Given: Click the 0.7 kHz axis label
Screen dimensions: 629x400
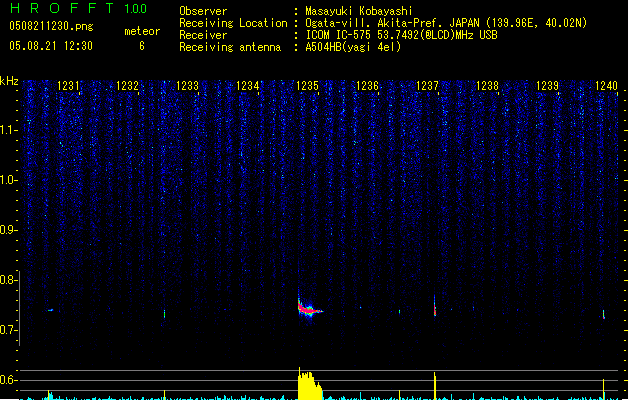Looking at the screenshot, I should tap(8, 330).
